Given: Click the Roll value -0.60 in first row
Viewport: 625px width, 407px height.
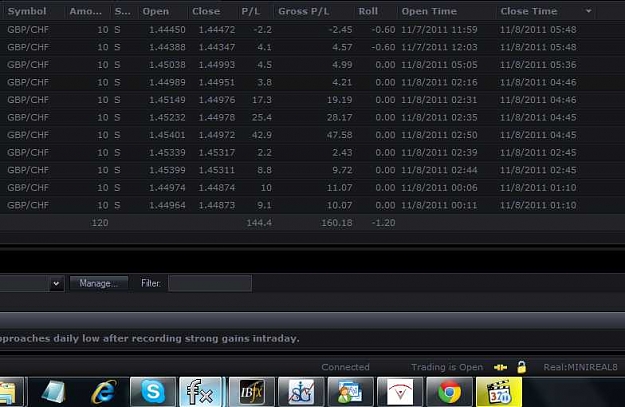Looking at the screenshot, I should tap(383, 29).
